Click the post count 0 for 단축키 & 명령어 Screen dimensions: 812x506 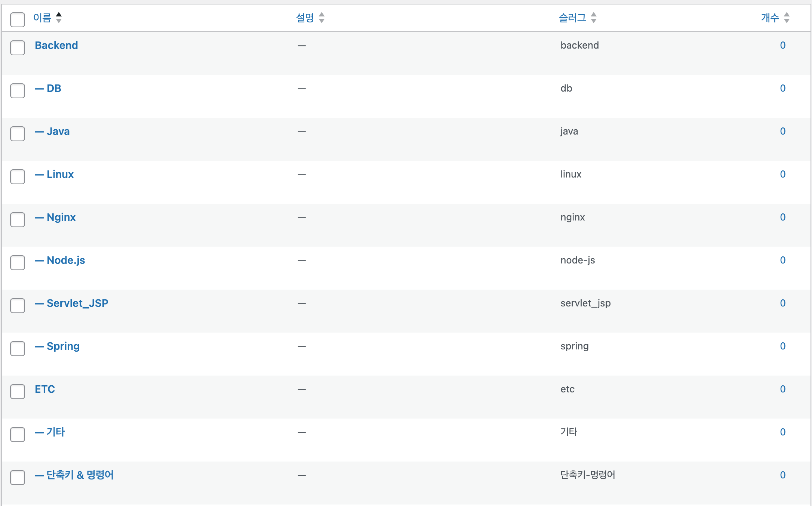click(783, 475)
